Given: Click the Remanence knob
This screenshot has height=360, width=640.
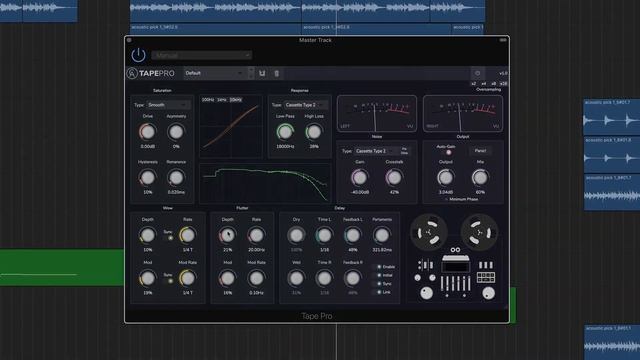Looking at the screenshot, I should pos(176,178).
